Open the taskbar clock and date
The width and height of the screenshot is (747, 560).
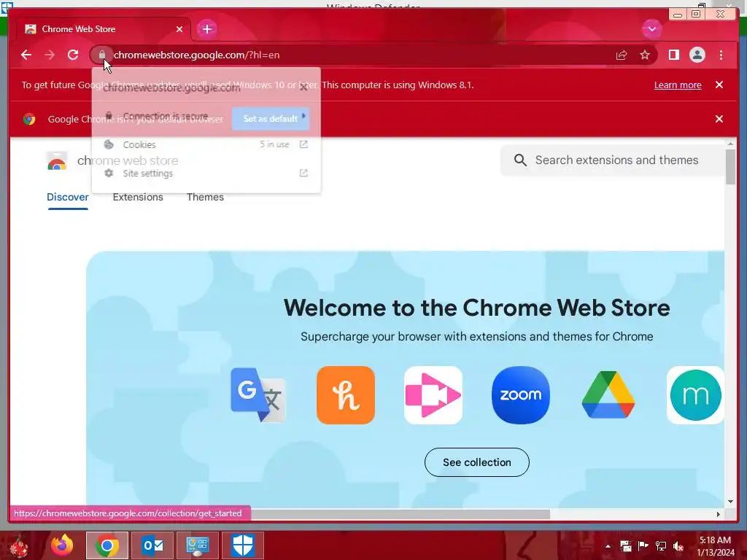[716, 546]
